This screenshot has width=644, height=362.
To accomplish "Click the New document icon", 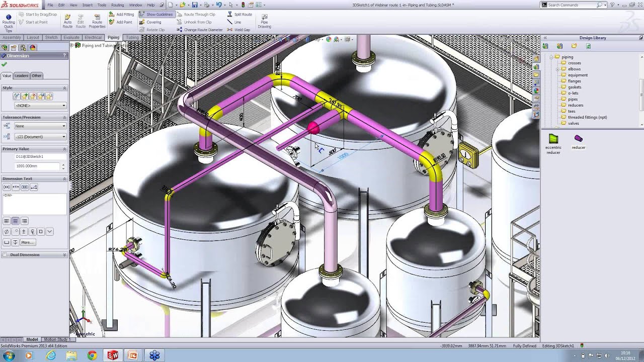I will 171,5.
